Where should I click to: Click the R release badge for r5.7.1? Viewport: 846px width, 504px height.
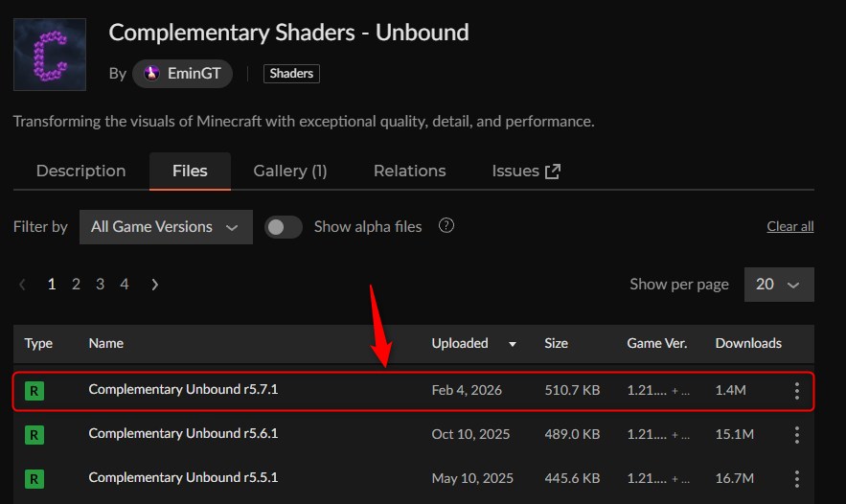click(x=34, y=391)
